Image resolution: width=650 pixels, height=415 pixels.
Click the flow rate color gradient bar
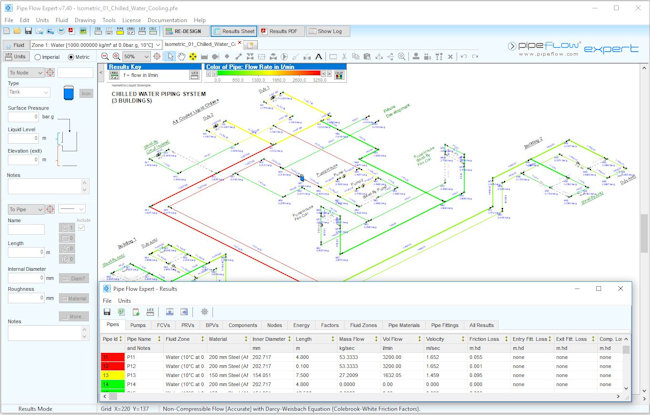click(x=269, y=73)
